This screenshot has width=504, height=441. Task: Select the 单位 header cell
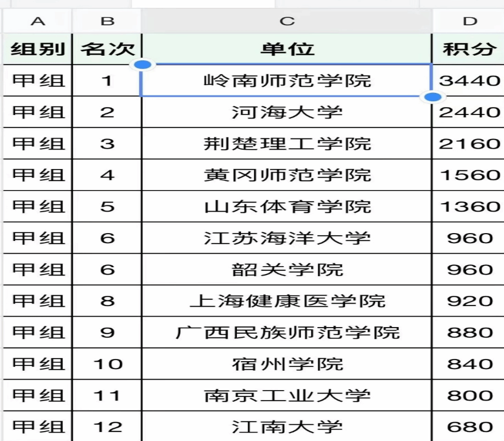[x=287, y=49]
